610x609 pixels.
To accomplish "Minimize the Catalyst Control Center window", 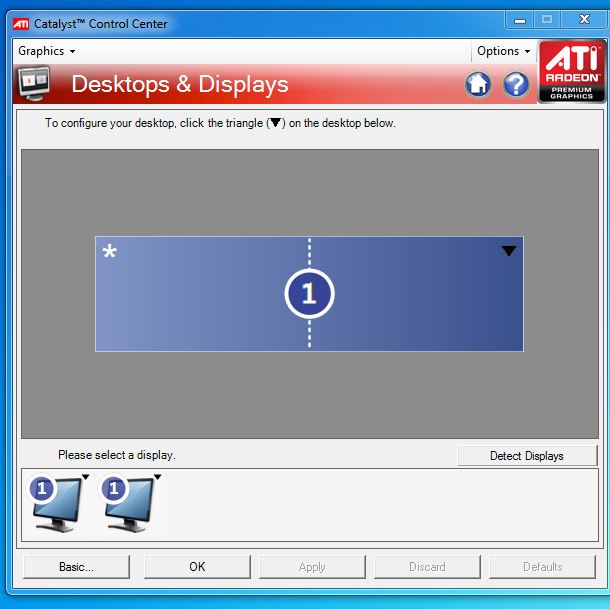I will (x=520, y=20).
